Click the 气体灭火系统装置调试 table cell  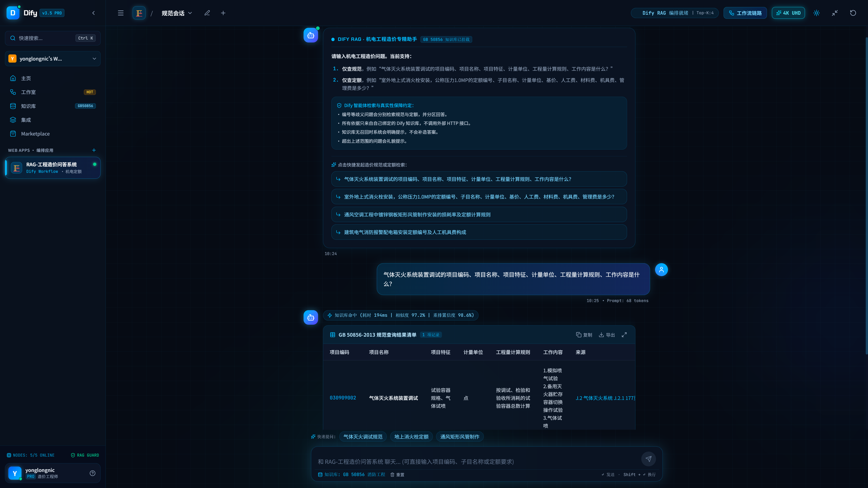[393, 398]
